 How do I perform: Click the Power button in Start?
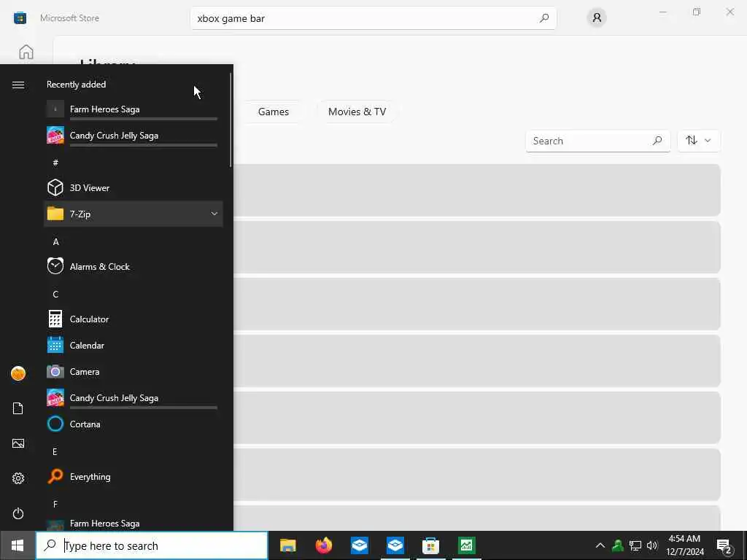[18, 513]
